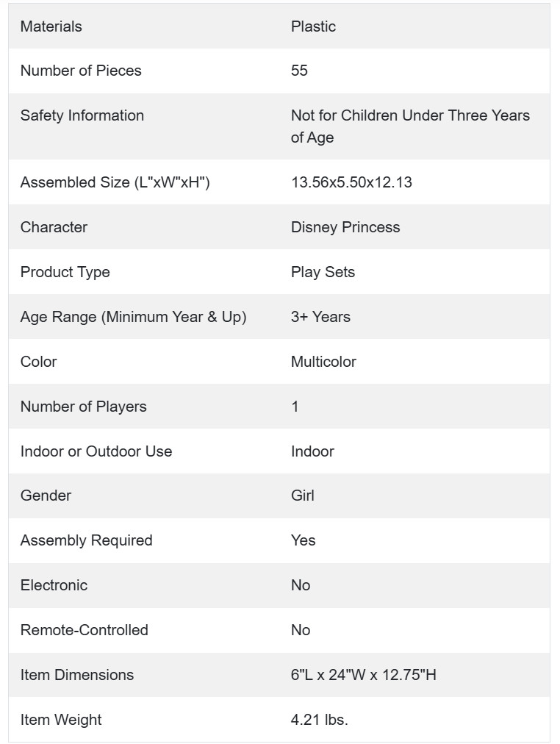
Task: Select the Plastic value text
Action: point(313,26)
